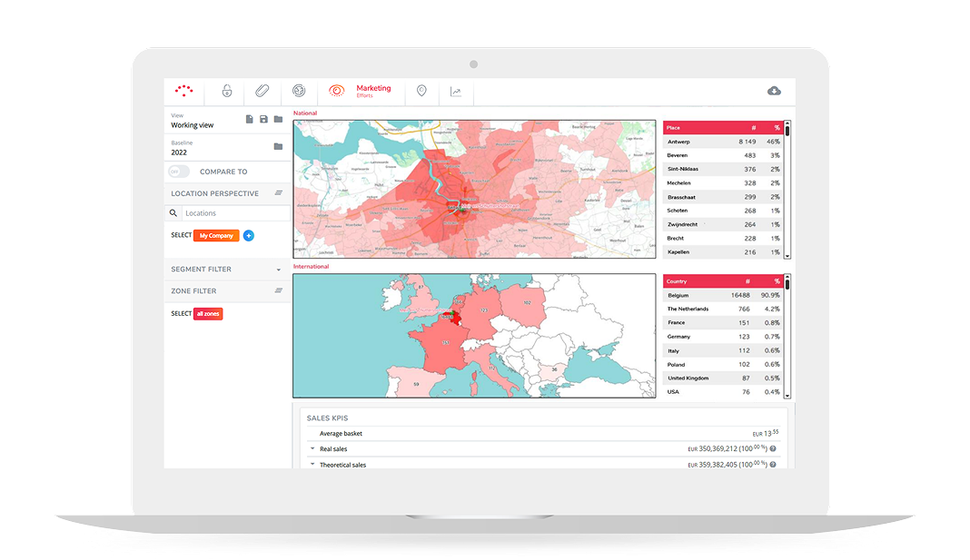
Task: Expand the SEGMENT FILTER dropdown arrow
Action: (x=279, y=270)
